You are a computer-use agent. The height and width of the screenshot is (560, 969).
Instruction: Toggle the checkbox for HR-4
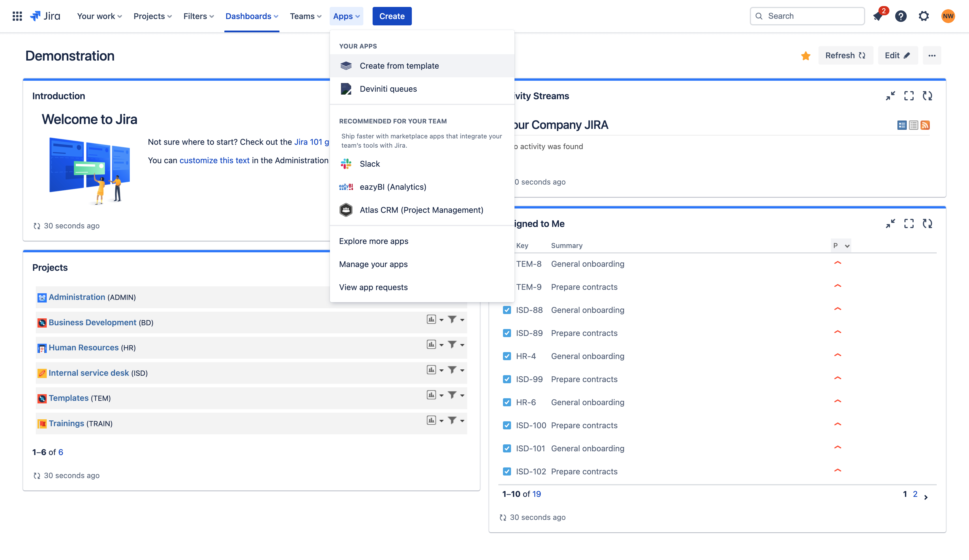click(507, 356)
